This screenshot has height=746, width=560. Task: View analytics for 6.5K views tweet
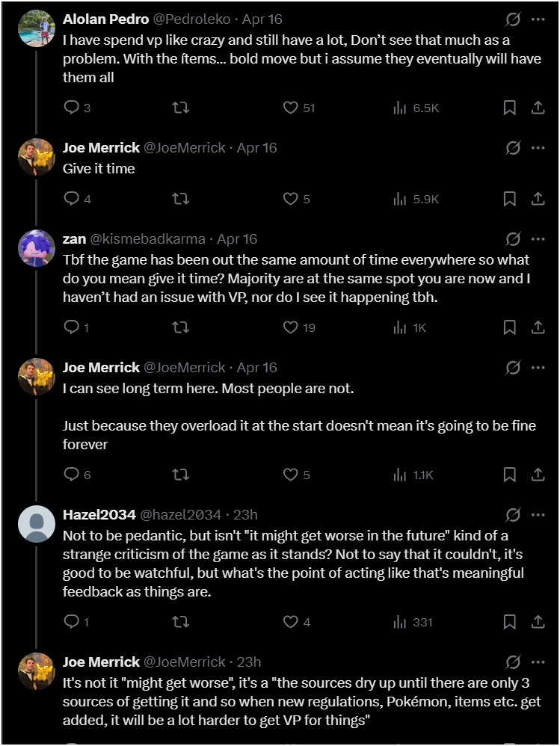pyautogui.click(x=416, y=108)
